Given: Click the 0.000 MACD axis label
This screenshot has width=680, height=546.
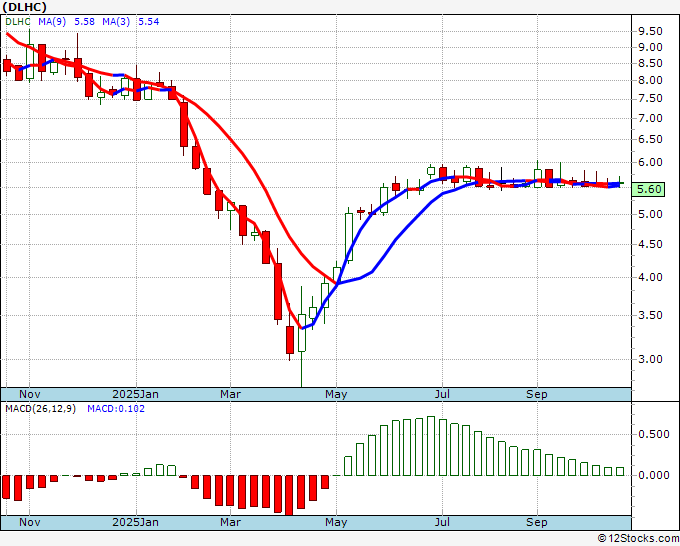Looking at the screenshot, I should click(654, 476).
